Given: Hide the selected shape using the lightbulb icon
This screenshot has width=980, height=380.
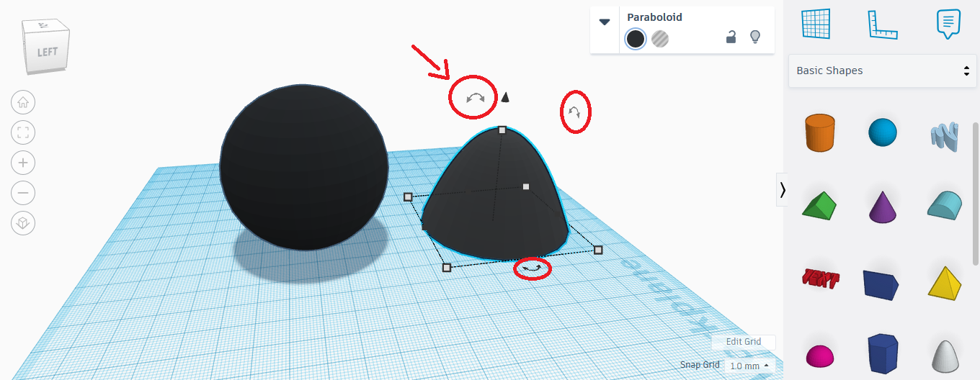Looking at the screenshot, I should pos(755,37).
